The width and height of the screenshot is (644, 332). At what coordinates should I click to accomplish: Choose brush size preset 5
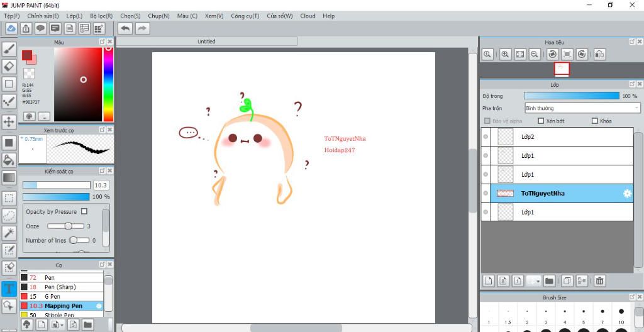(x=584, y=316)
